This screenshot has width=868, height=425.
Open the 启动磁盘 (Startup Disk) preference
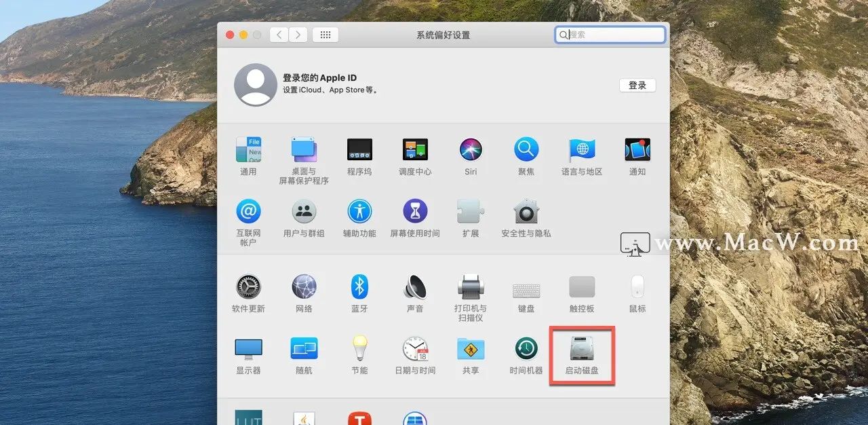[x=581, y=353]
